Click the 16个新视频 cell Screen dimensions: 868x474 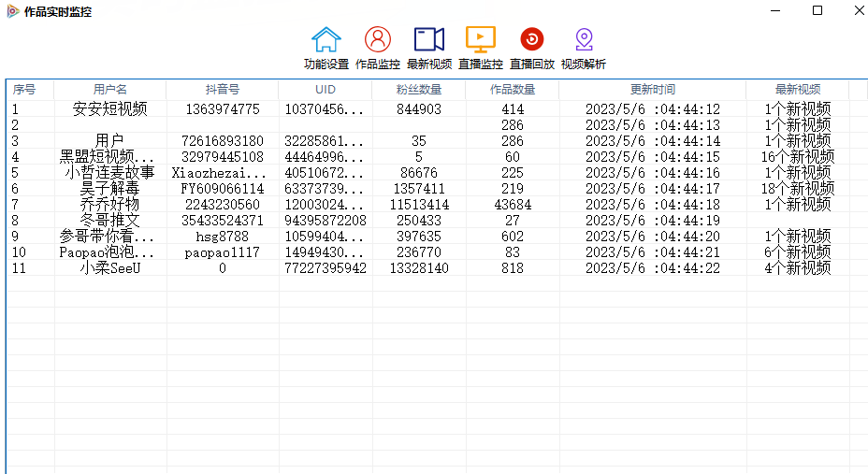(797, 157)
